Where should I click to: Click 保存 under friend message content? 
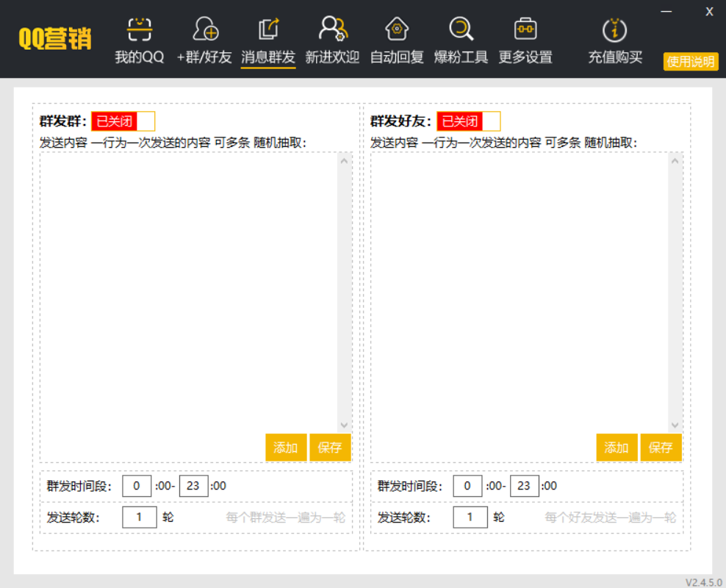click(661, 448)
